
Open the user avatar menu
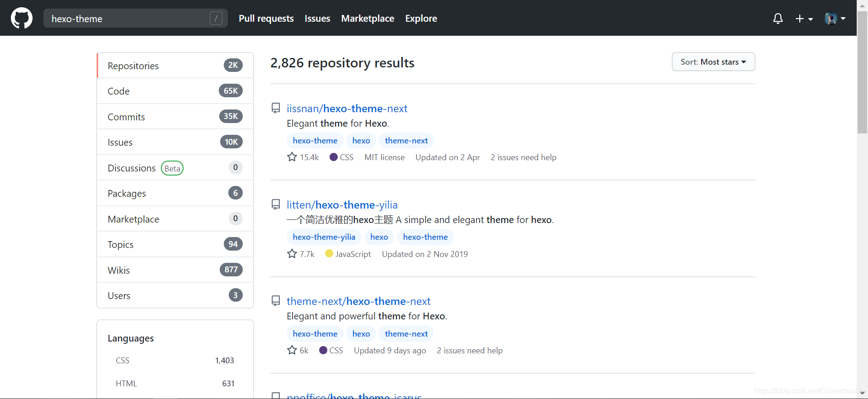click(x=835, y=19)
